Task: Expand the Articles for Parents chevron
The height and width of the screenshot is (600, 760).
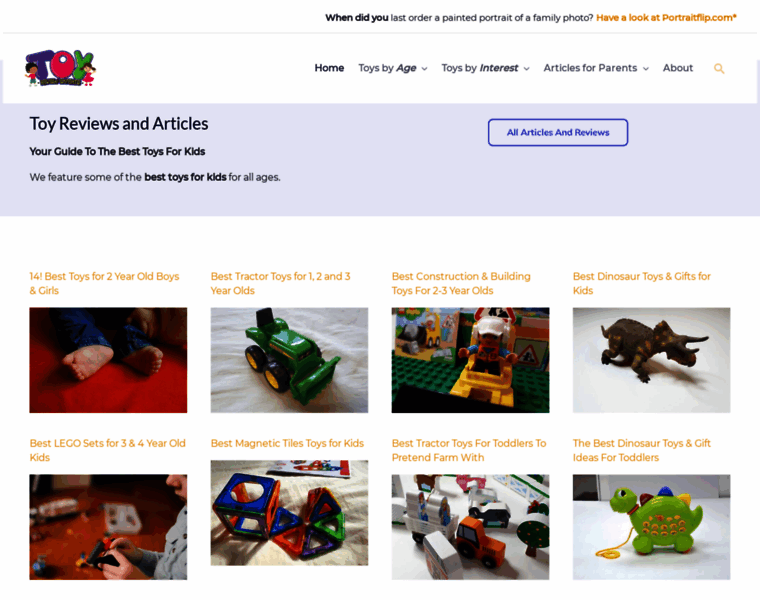Action: (646, 69)
